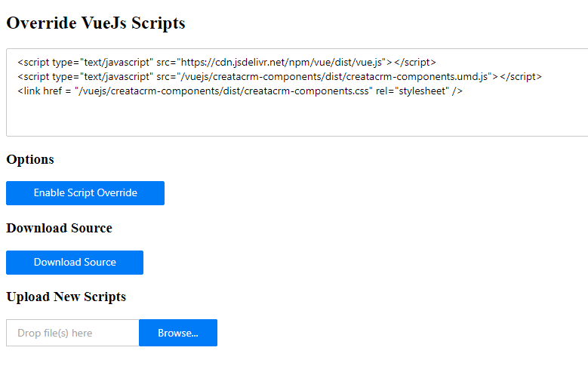This screenshot has height=369, width=588.
Task: Click the blue Download Source button
Action: (75, 263)
